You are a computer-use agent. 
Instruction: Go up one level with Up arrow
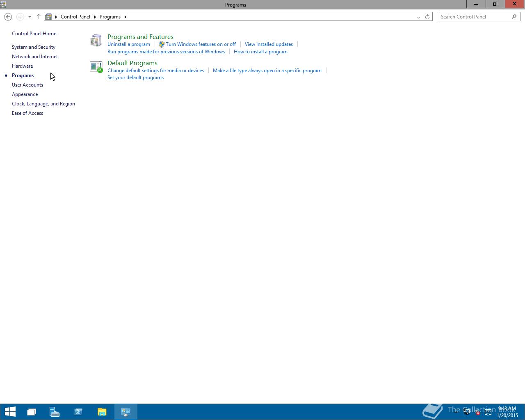[39, 17]
